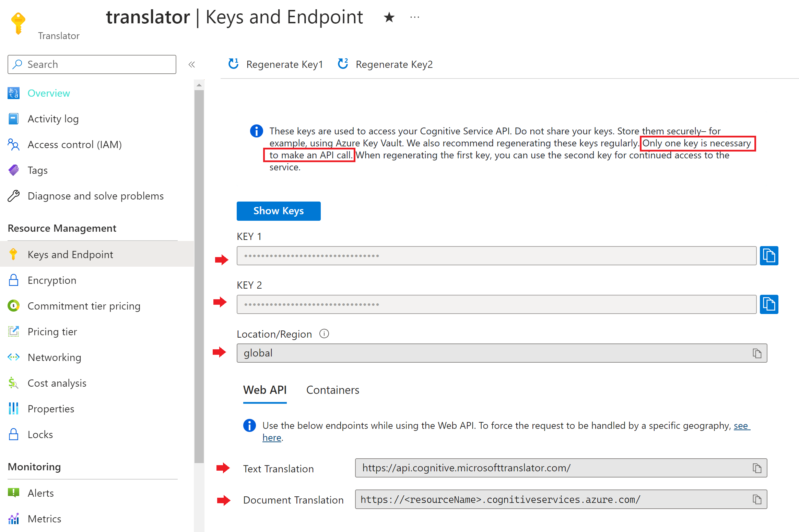Open the Overview section
The width and height of the screenshot is (799, 532).
click(x=49, y=93)
